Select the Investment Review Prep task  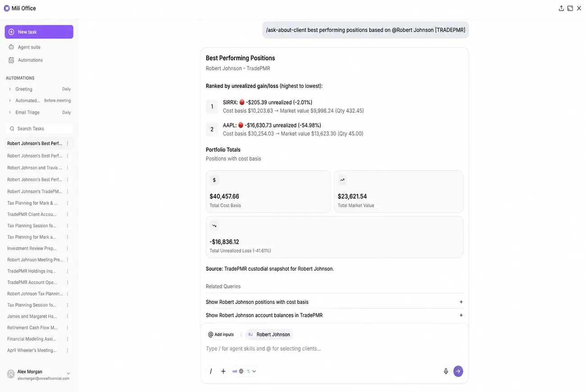(x=32, y=248)
